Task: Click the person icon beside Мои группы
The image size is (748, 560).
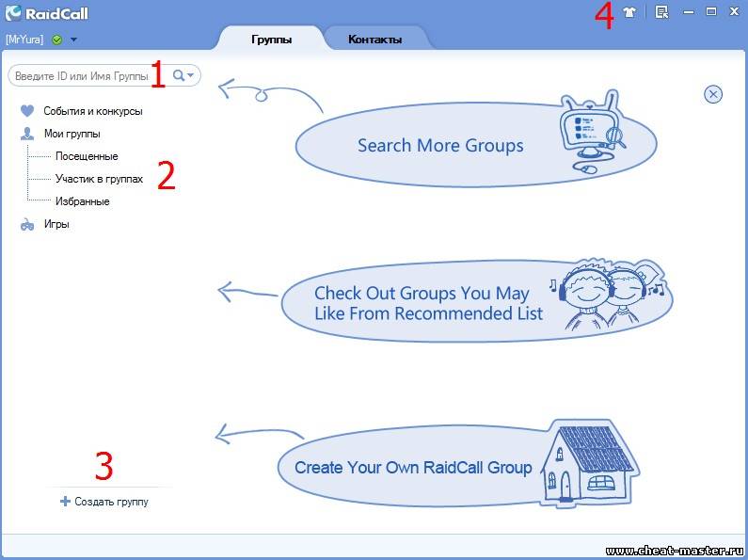Action: pyautogui.click(x=27, y=134)
